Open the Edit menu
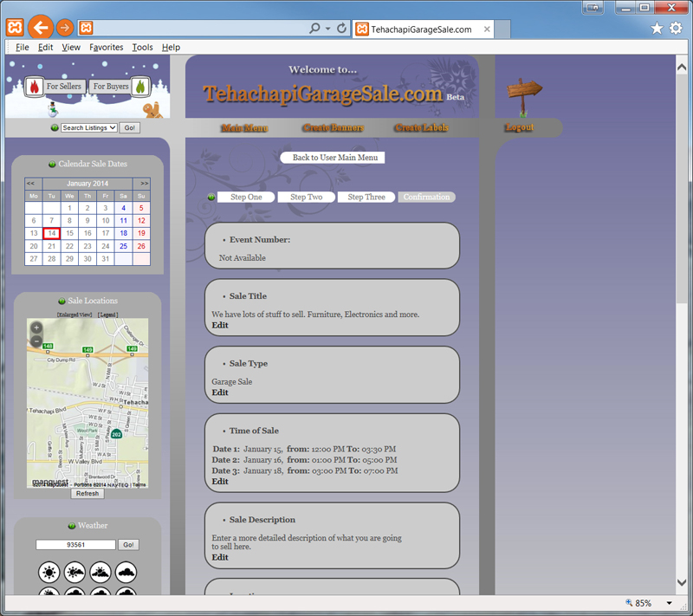Image resolution: width=693 pixels, height=616 pixels. [45, 48]
